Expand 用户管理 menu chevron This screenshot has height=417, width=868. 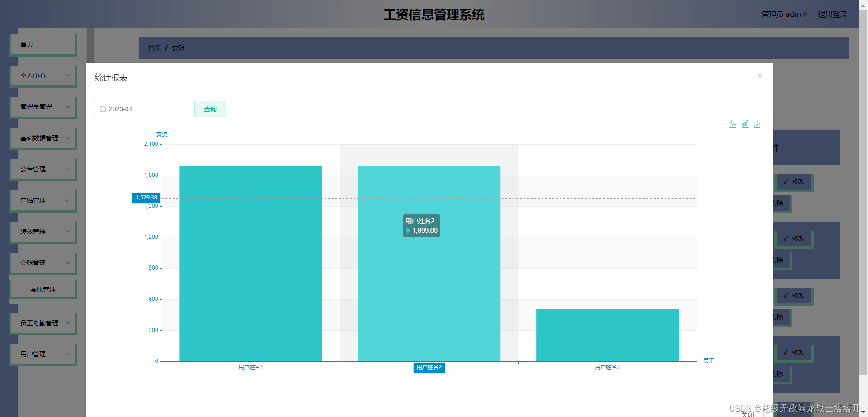(67, 354)
